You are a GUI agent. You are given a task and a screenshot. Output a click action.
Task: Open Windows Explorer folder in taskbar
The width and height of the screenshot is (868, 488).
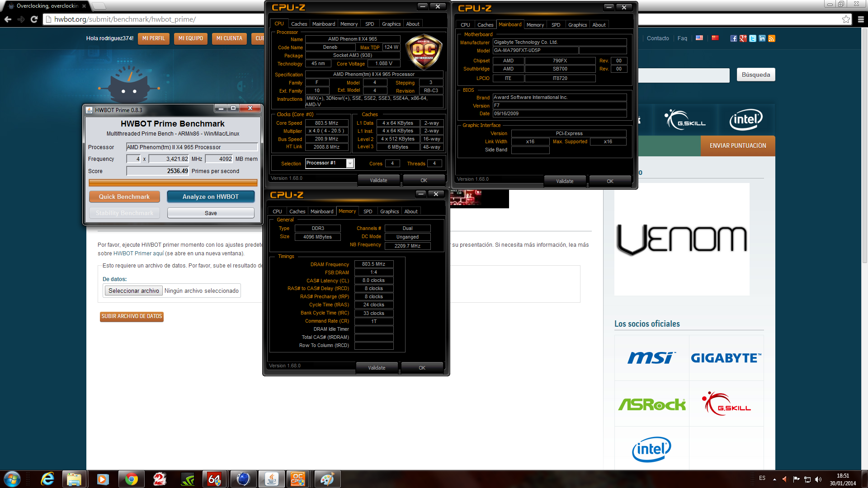click(74, 479)
